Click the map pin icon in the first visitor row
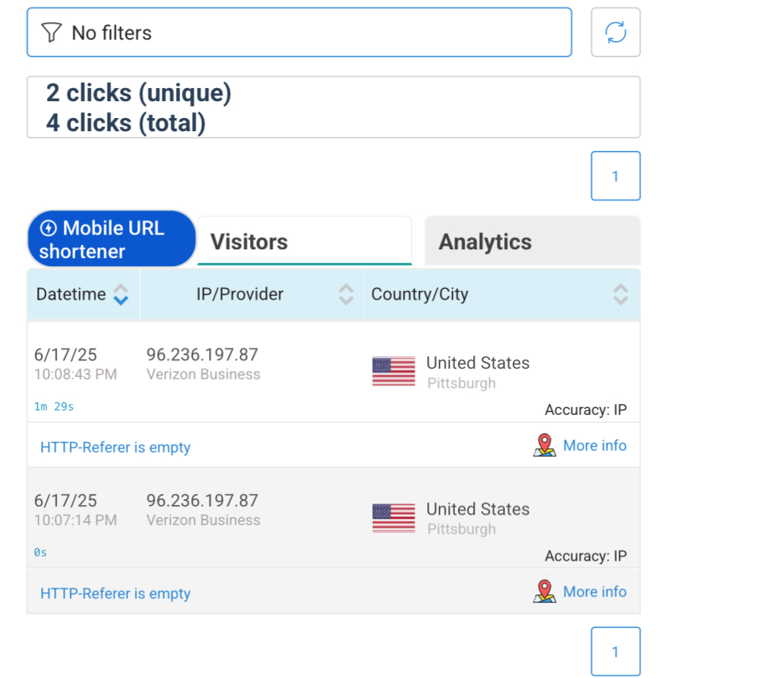The image size is (784, 678). tap(544, 445)
